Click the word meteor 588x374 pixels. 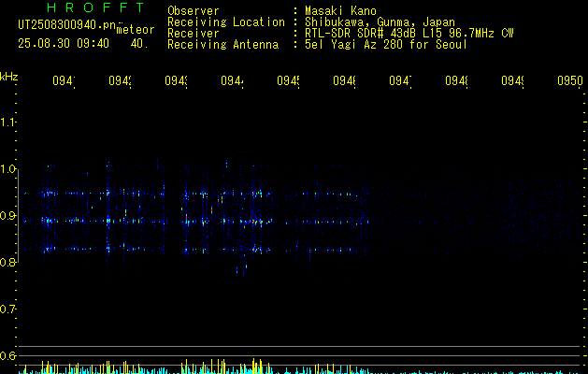136,30
